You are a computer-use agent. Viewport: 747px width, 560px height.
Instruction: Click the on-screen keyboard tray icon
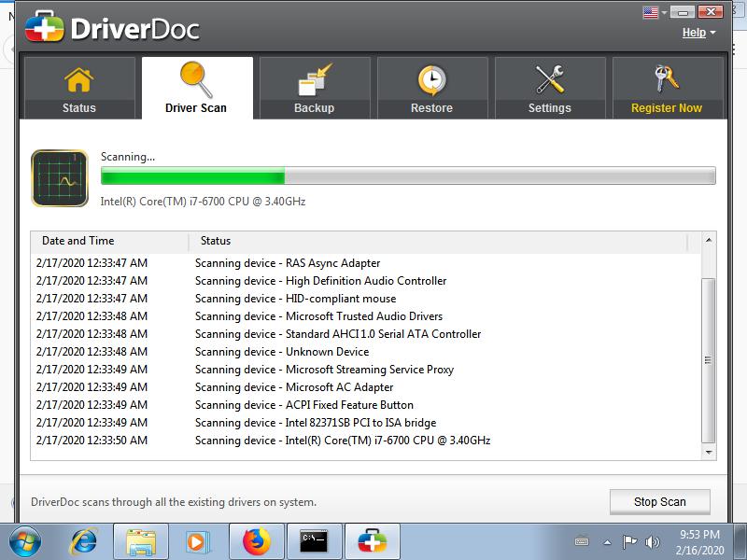click(582, 542)
